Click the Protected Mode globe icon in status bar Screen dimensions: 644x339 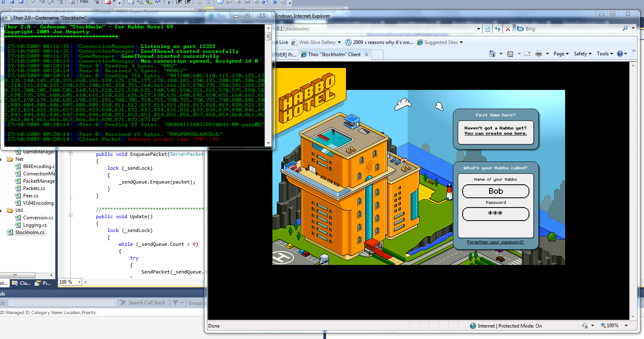[x=473, y=326]
